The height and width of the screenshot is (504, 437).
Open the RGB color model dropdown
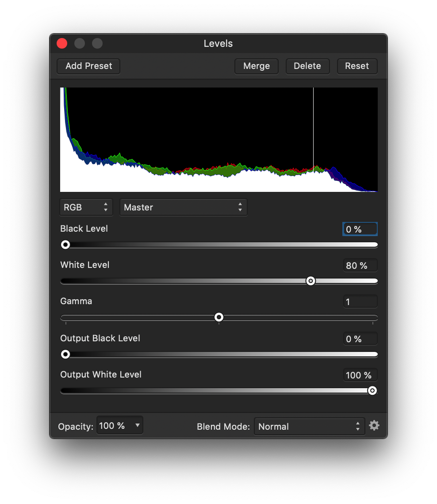pyautogui.click(x=86, y=207)
